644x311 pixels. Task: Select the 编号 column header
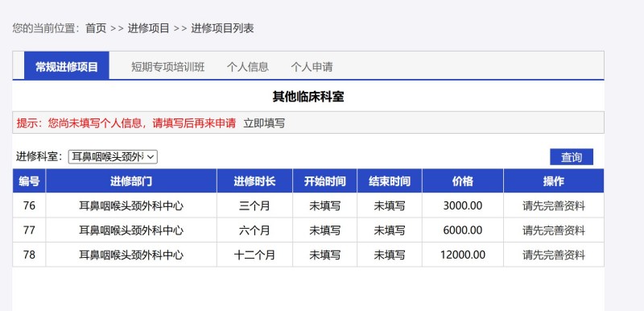(29, 180)
